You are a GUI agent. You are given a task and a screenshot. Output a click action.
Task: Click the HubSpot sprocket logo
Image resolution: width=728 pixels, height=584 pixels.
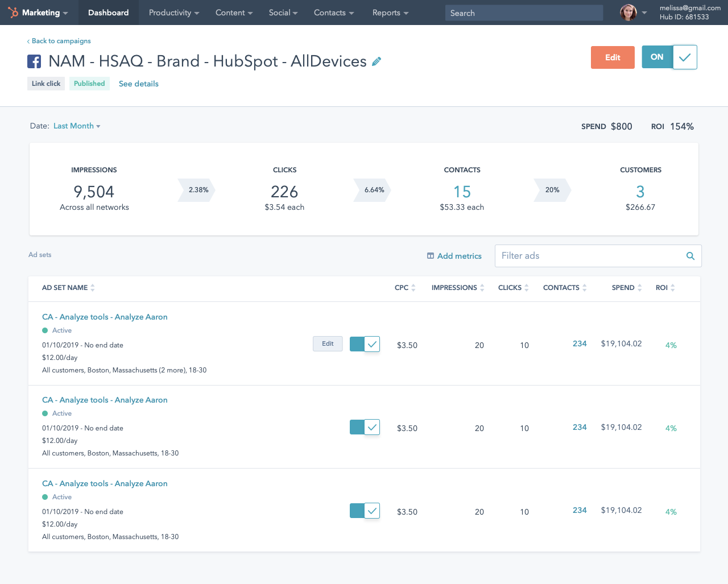(x=13, y=13)
